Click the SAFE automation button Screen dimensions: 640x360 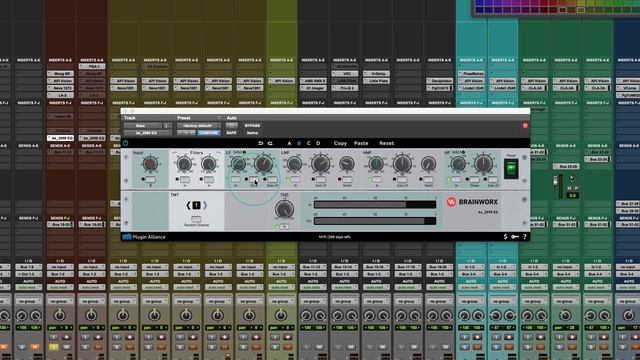(x=231, y=133)
